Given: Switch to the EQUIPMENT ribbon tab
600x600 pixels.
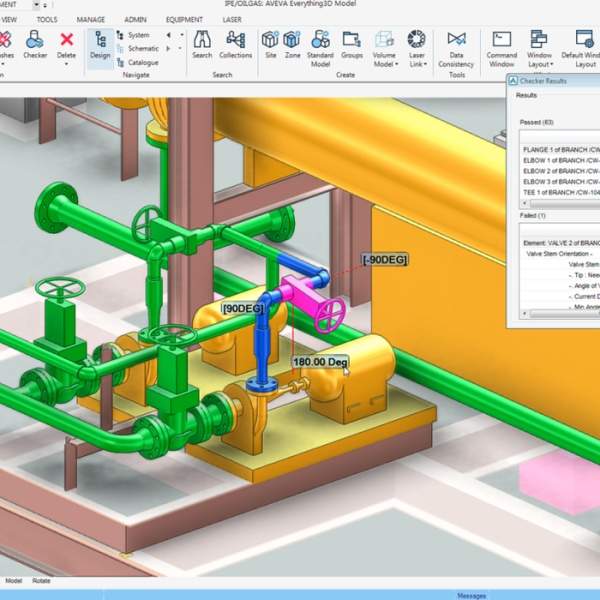Looking at the screenshot, I should click(x=184, y=19).
